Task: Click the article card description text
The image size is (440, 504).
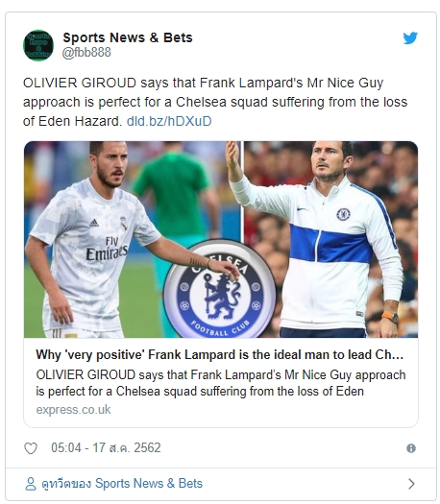Action: point(221,383)
